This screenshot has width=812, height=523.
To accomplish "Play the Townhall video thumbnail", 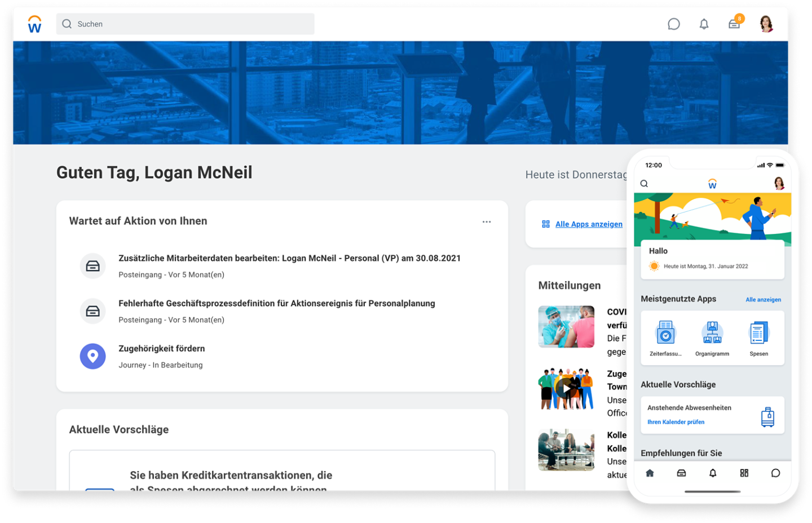I will (x=566, y=388).
